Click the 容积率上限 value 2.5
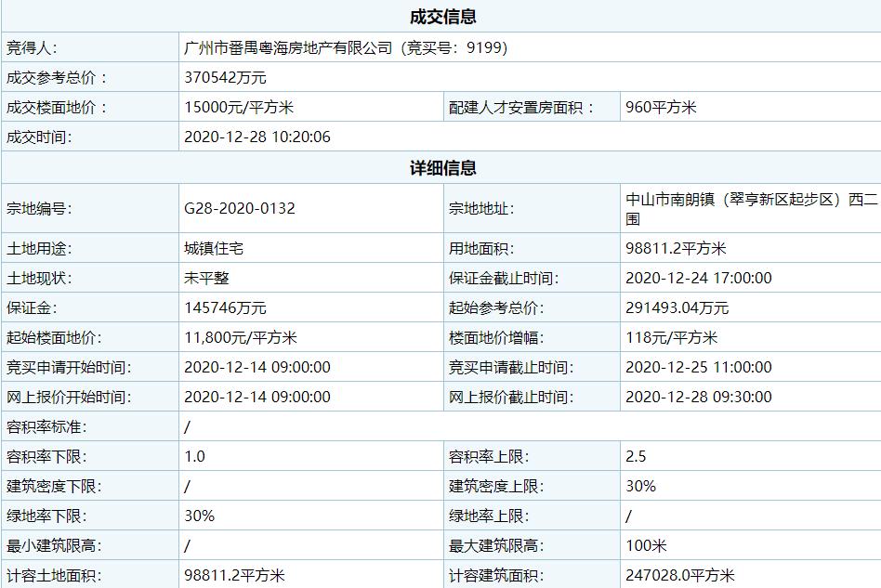Image resolution: width=881 pixels, height=588 pixels. (x=636, y=456)
